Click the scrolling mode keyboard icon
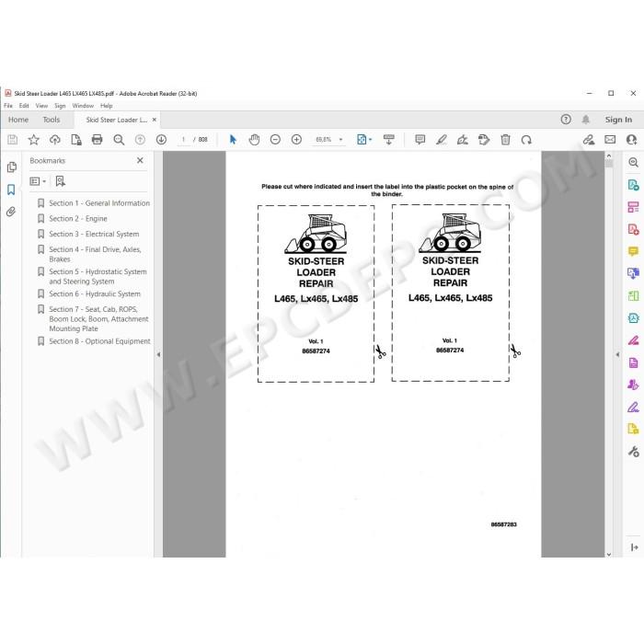This screenshot has width=644, height=644. pos(388,140)
